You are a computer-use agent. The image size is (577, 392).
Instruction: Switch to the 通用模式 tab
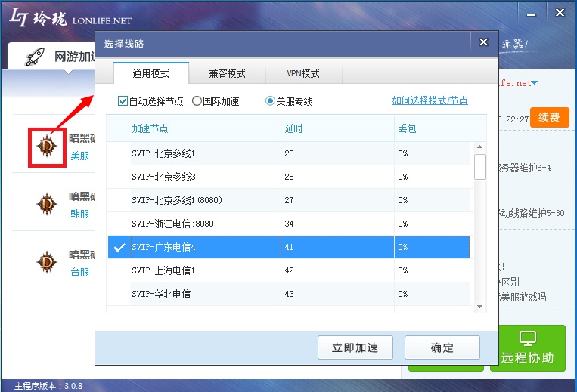coord(151,73)
